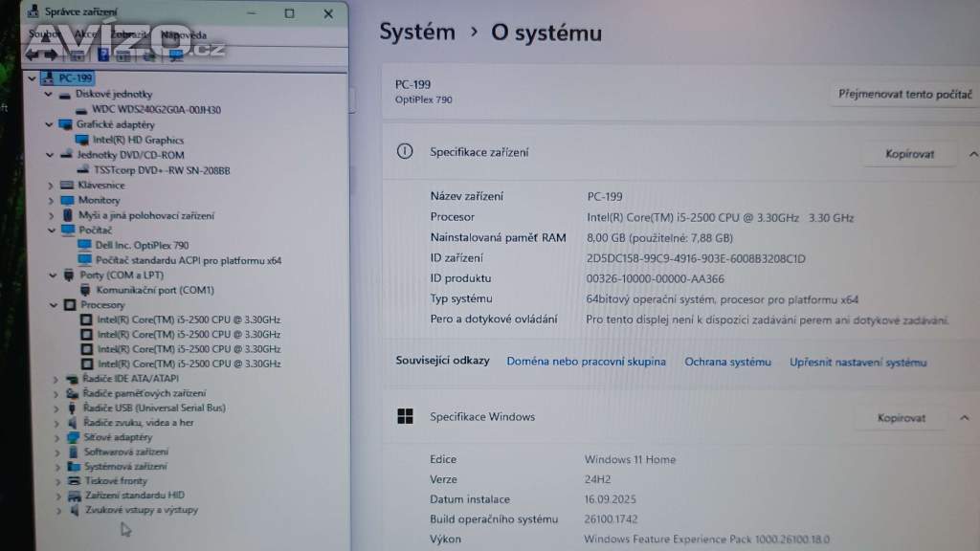The width and height of the screenshot is (980, 551).
Task: Open the Doména nebo pracovní skupina link
Action: pyautogui.click(x=586, y=362)
